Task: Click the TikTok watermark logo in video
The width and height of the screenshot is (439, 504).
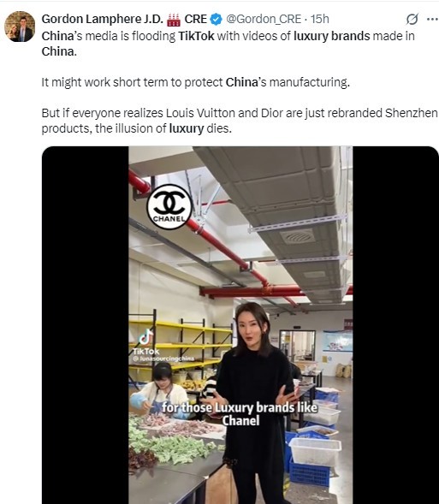Action: click(x=146, y=342)
